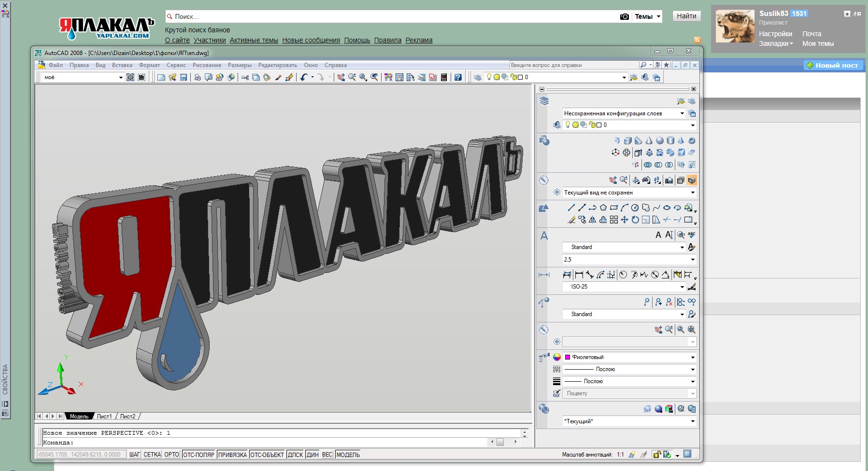The width and height of the screenshot is (868, 471).
Task: Open the Редактировать menu
Action: [x=278, y=65]
